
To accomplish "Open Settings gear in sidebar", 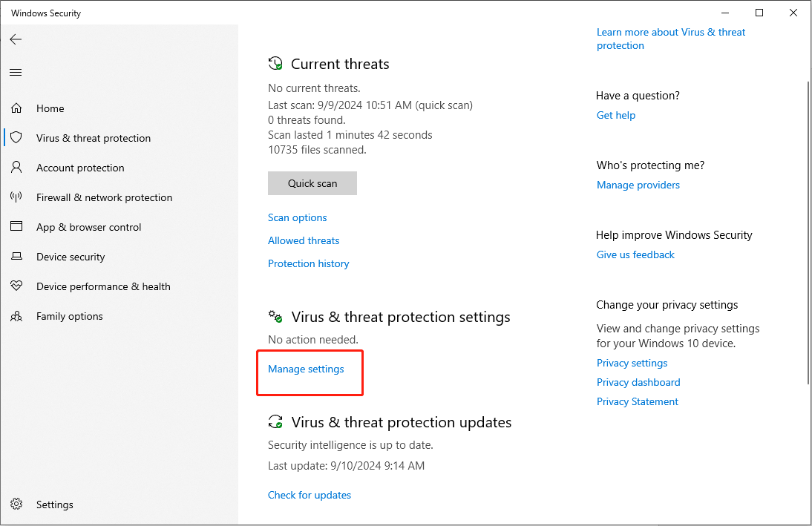I will pos(16,504).
